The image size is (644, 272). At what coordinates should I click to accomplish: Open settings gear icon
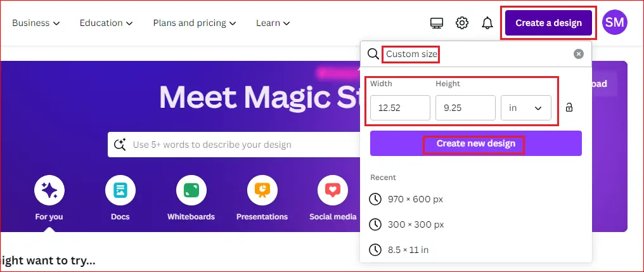(462, 23)
